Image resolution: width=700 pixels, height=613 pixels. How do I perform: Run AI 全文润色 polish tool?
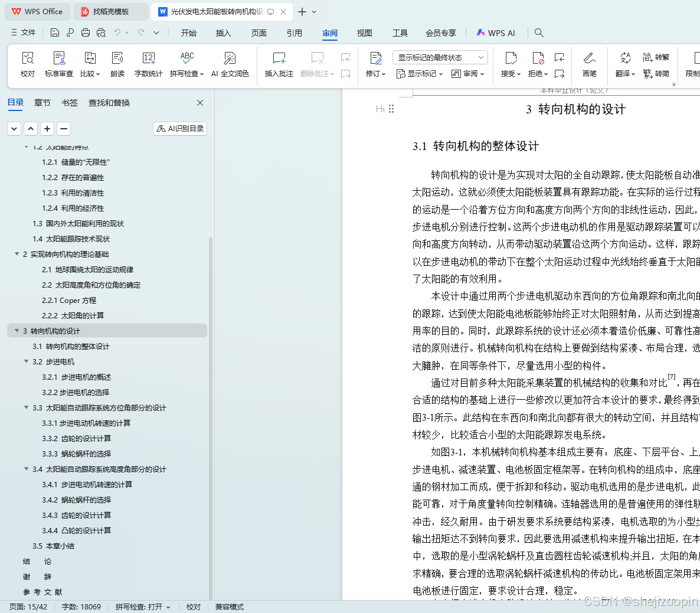point(230,65)
